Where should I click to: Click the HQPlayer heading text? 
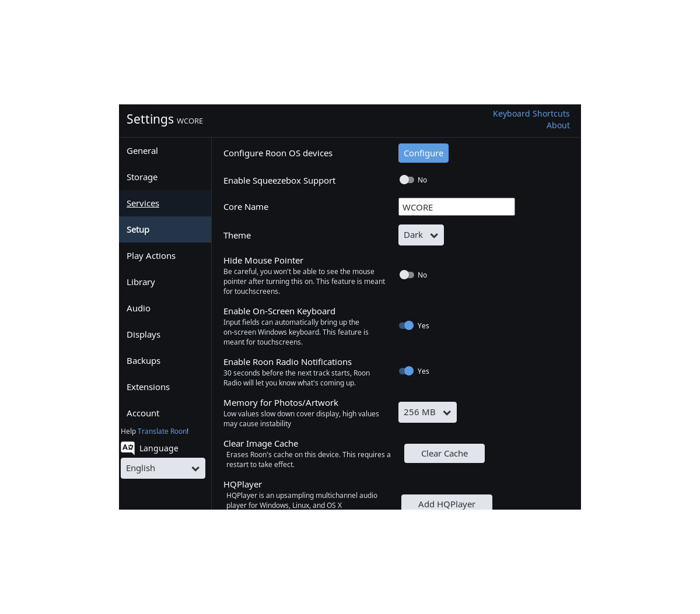(243, 485)
